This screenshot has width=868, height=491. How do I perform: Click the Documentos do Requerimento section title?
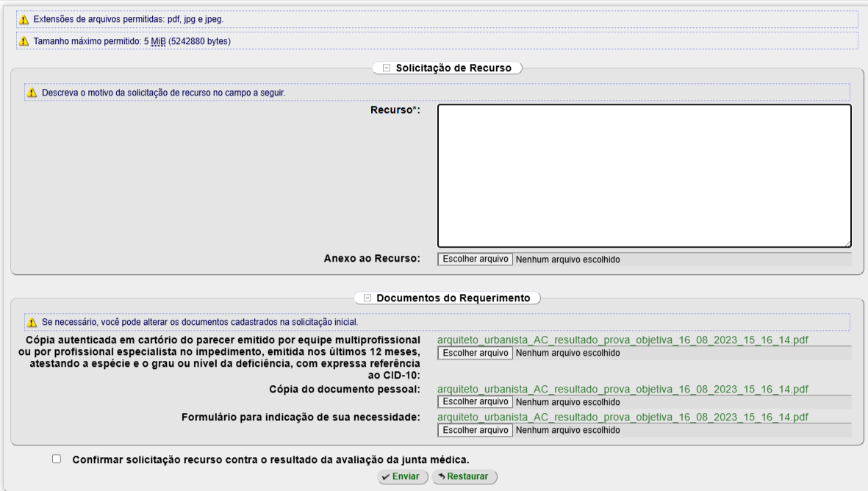(453, 298)
